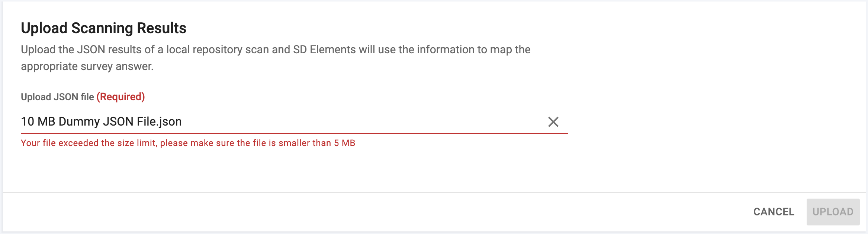The image size is (868, 234).
Task: Click the file size error message text
Action: pyautogui.click(x=188, y=143)
